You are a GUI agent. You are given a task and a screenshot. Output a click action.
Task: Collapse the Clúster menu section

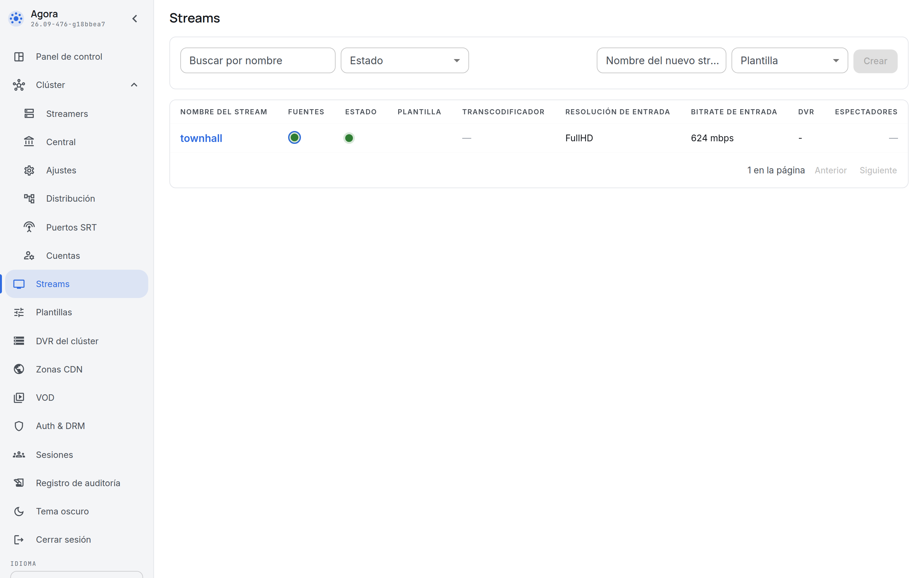(x=134, y=85)
